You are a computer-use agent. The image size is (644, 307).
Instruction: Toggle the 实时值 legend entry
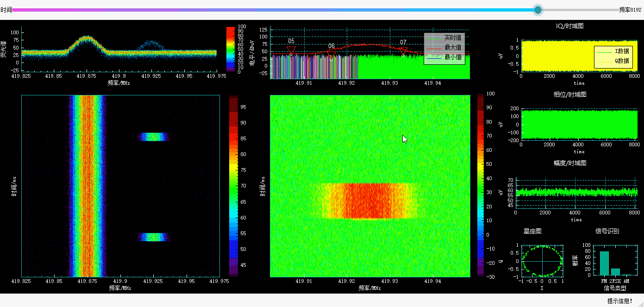click(444, 38)
